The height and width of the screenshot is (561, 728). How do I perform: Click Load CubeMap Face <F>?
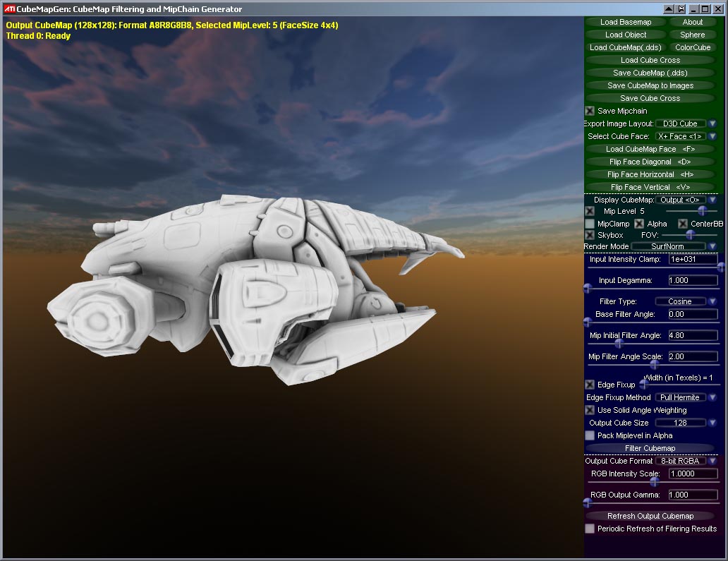click(x=650, y=149)
